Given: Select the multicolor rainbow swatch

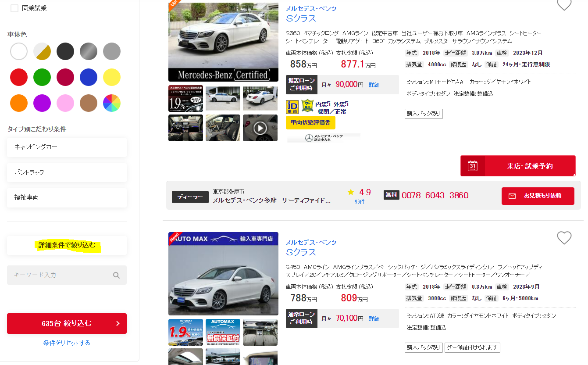Looking at the screenshot, I should click(x=112, y=103).
